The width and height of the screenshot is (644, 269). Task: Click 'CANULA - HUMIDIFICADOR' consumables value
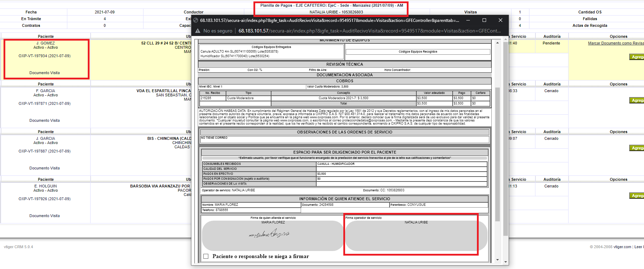336,164
